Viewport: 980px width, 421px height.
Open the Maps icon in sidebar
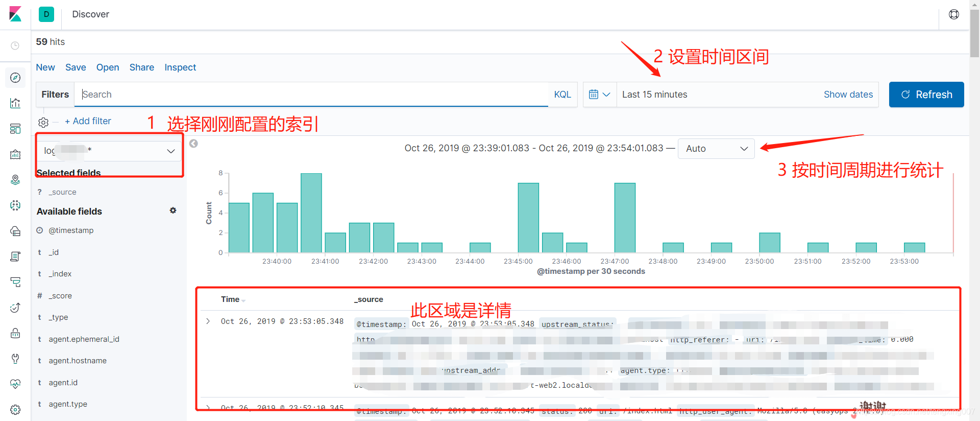[15, 180]
